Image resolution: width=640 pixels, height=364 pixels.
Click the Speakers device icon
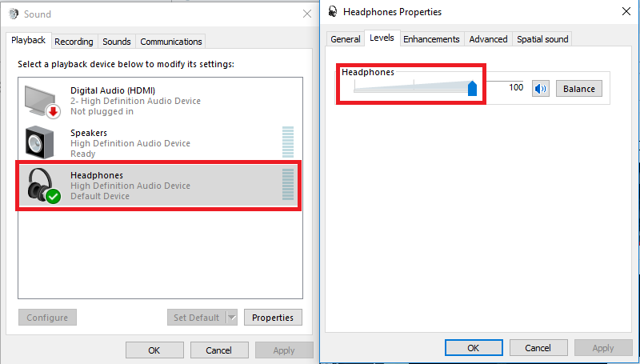click(x=39, y=142)
